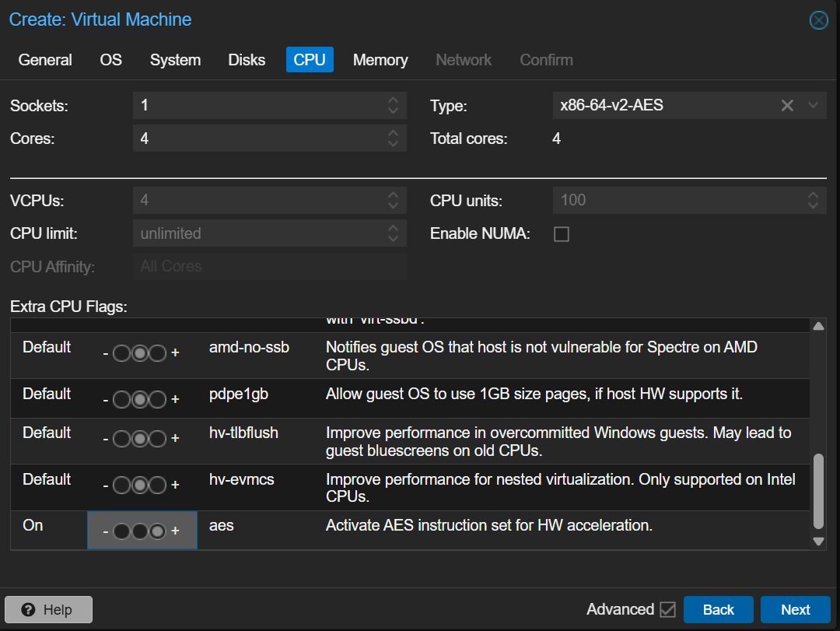Click minus icon for amd-no-ssb flag

click(x=106, y=353)
